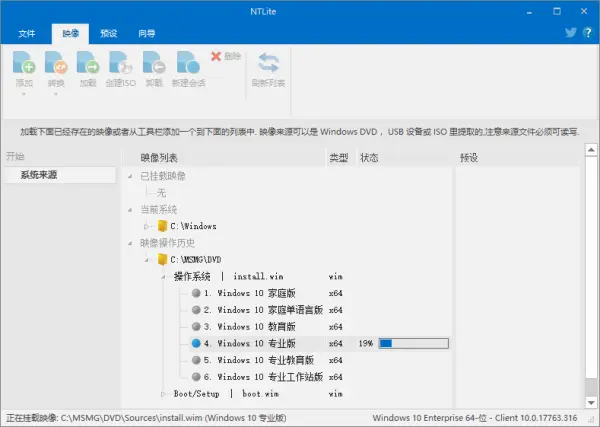Viewport: 600px width, 427px height.
Task: Click the 19% mounting progress bar
Action: (x=414, y=343)
